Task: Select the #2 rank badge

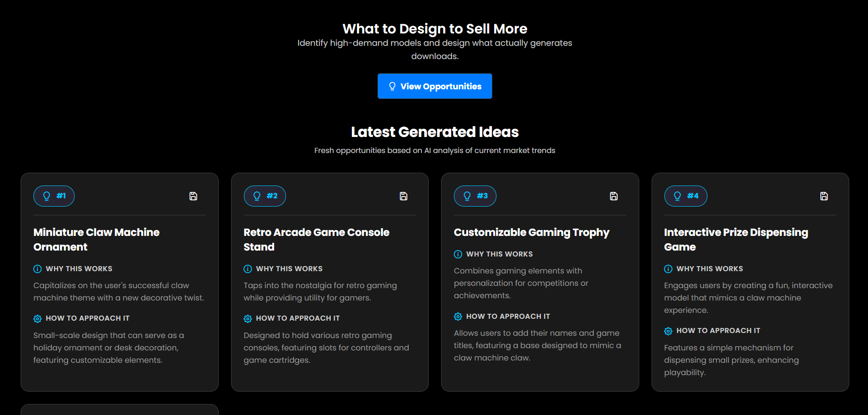Action: click(264, 196)
